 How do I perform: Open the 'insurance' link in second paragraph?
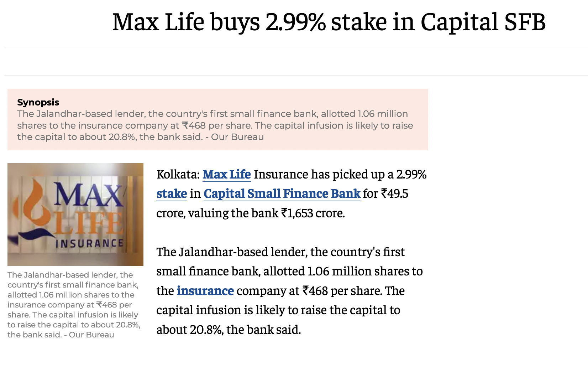click(205, 291)
